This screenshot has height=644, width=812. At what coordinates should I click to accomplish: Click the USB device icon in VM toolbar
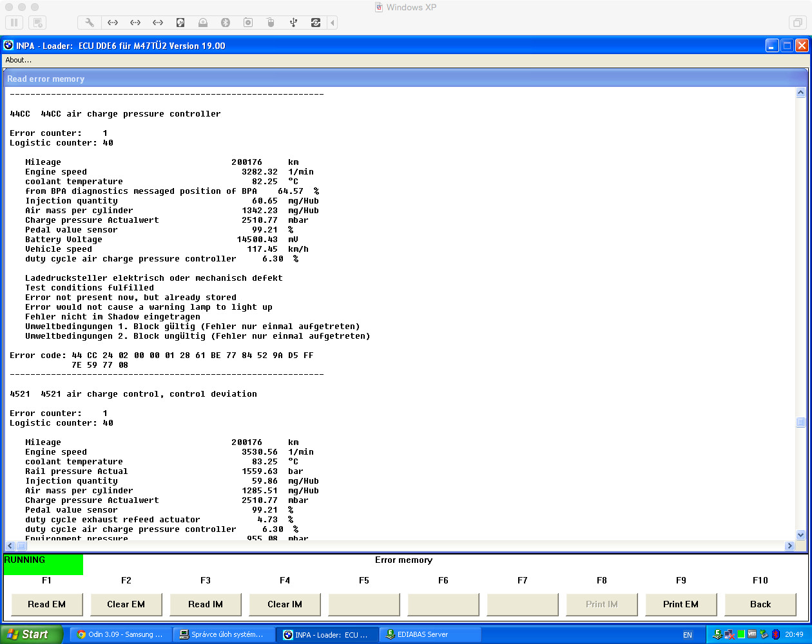(293, 23)
